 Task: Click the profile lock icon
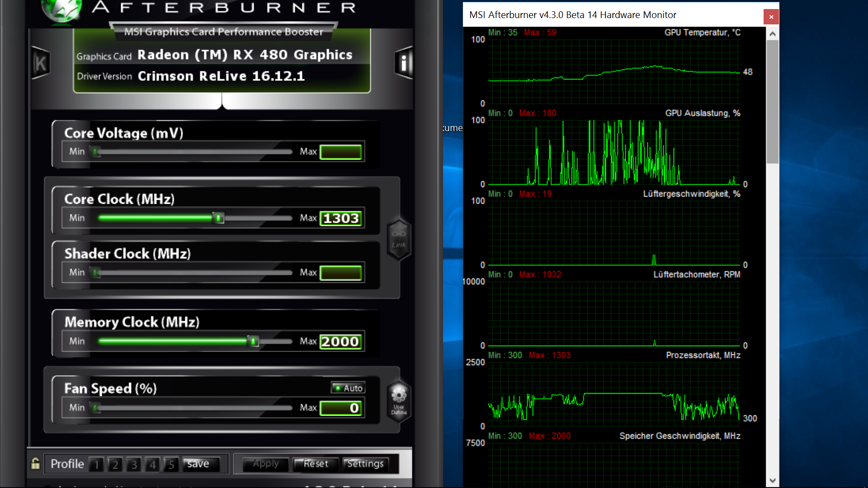click(x=35, y=464)
